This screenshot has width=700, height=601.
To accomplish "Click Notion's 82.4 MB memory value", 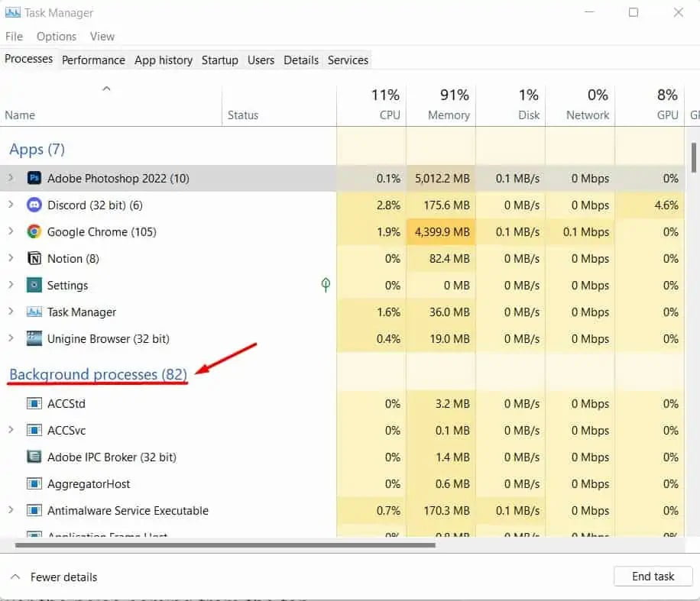I will (449, 259).
